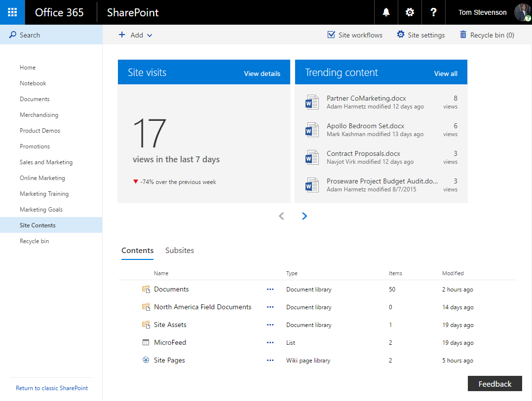Open Tom Stevenson's profile picture
532x401 pixels.
(x=523, y=12)
